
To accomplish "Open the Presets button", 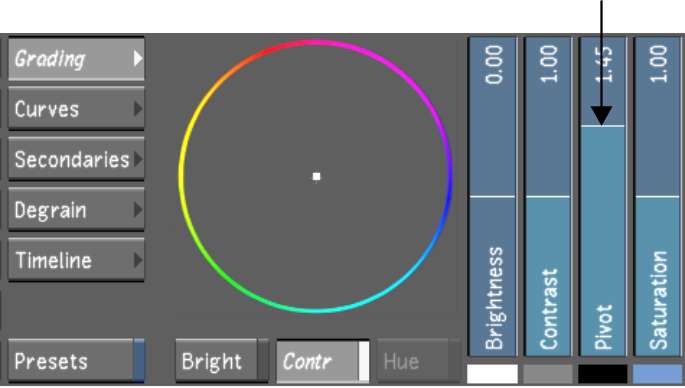I will (76, 361).
